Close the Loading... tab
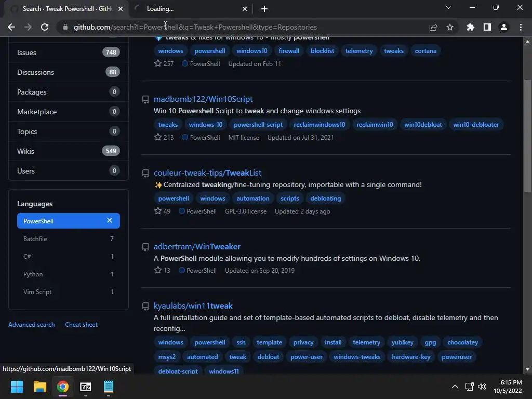532x399 pixels. (245, 9)
